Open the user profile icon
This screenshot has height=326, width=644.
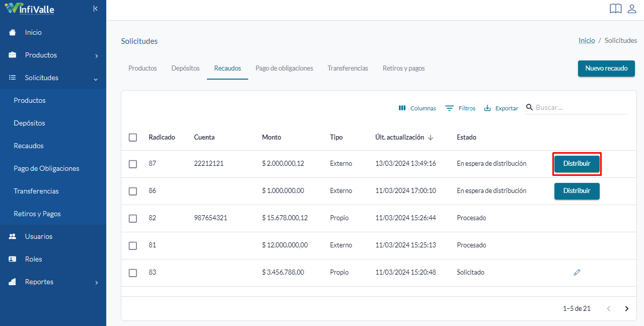click(x=632, y=9)
